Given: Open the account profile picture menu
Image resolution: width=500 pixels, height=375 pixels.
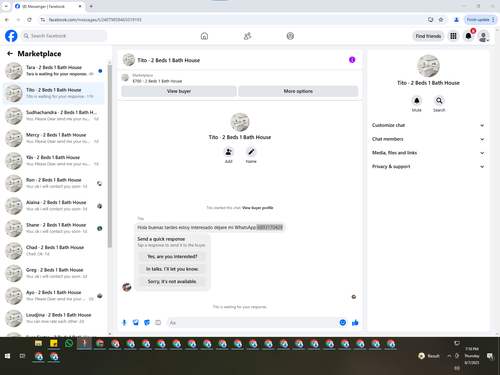Looking at the screenshot, I should point(483,36).
